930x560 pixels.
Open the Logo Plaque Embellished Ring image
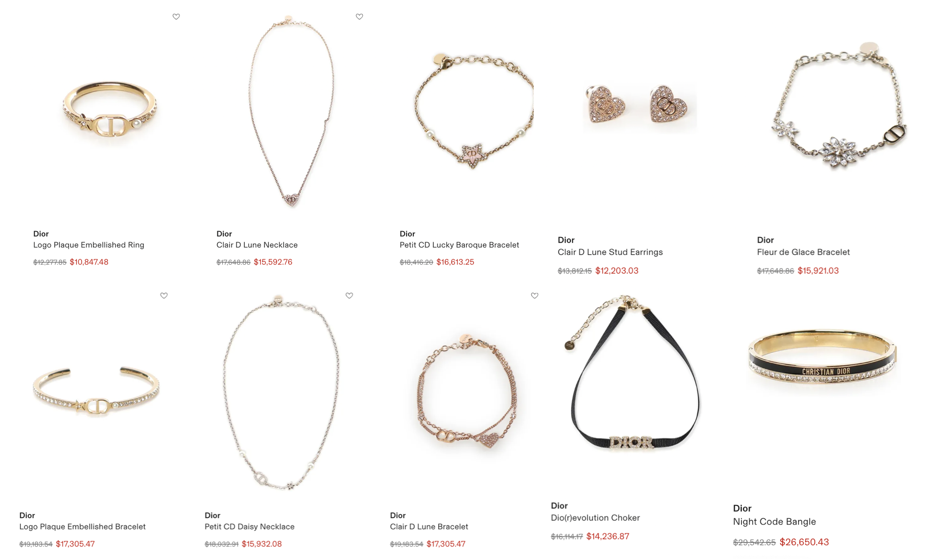pos(110,110)
